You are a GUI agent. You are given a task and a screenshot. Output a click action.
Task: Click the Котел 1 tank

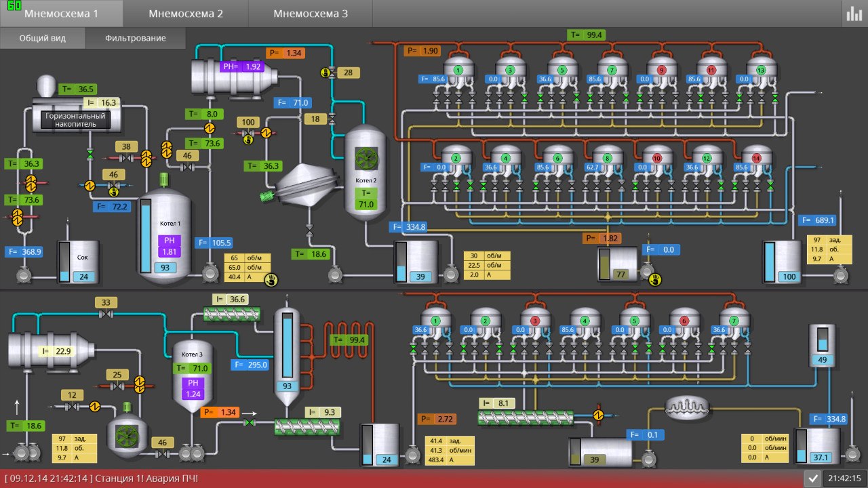point(165,236)
